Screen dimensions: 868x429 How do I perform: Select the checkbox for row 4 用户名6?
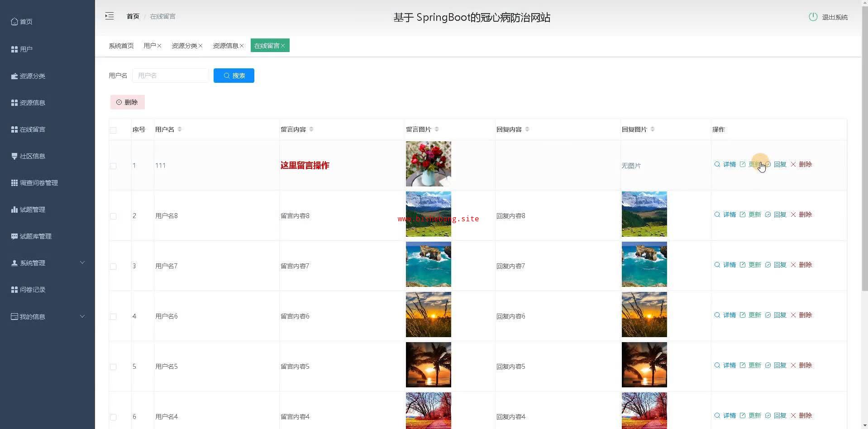(113, 317)
